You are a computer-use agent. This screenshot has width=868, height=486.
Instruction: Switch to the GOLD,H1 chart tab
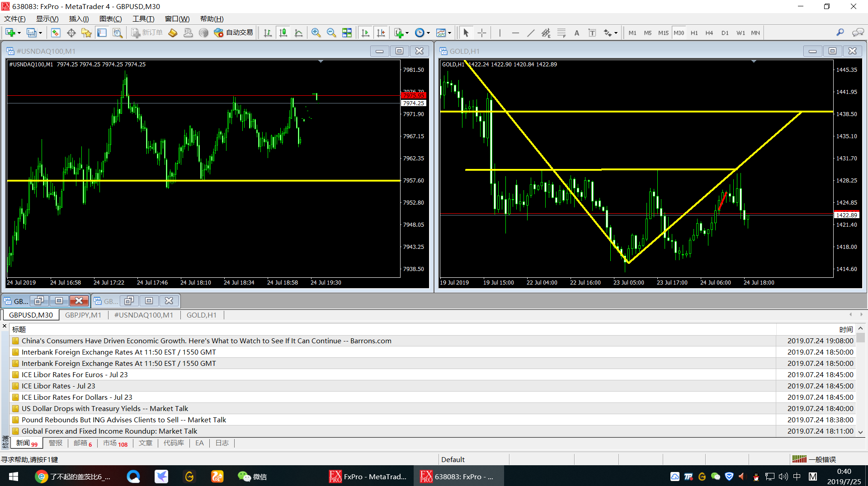pos(202,315)
